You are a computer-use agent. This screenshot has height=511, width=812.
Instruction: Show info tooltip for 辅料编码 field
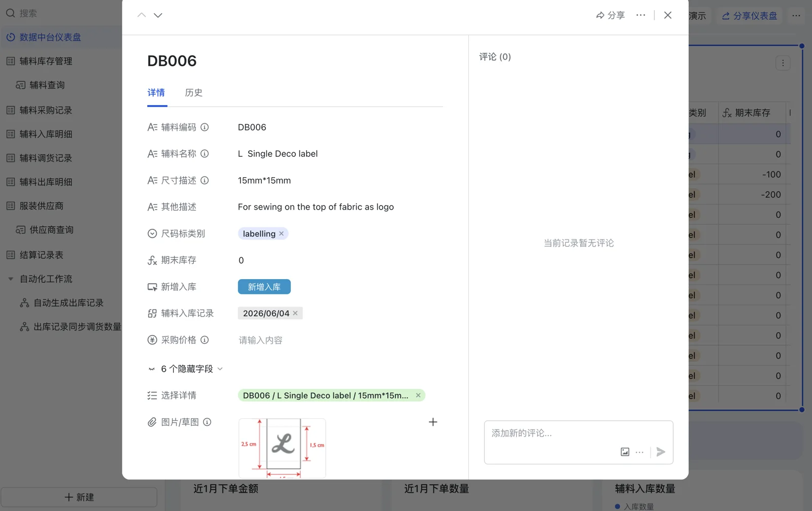[x=205, y=127]
